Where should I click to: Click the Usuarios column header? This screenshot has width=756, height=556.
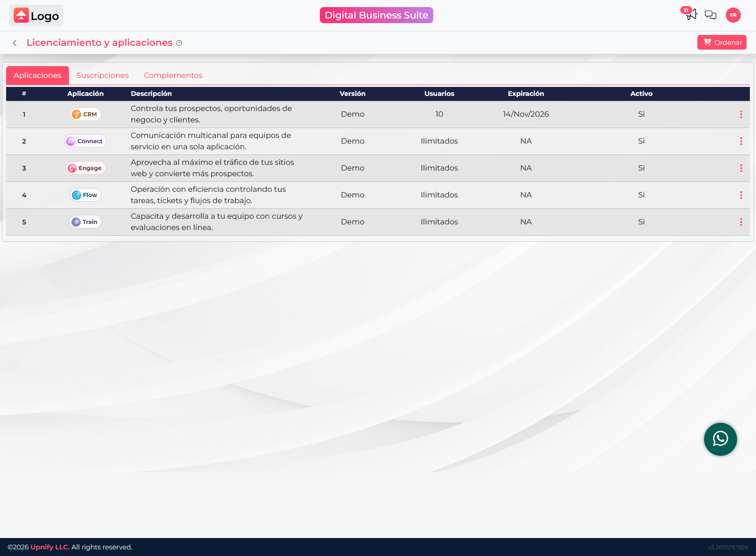click(439, 94)
